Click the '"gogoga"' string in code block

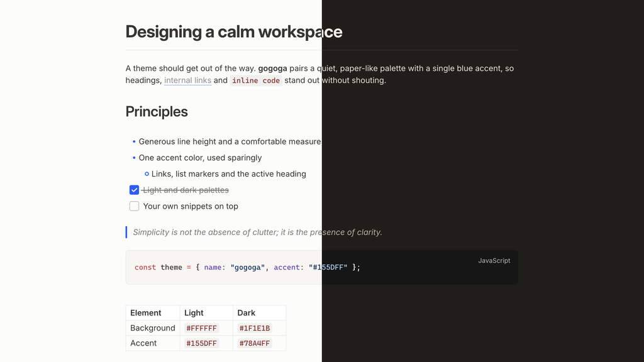pyautogui.click(x=248, y=268)
